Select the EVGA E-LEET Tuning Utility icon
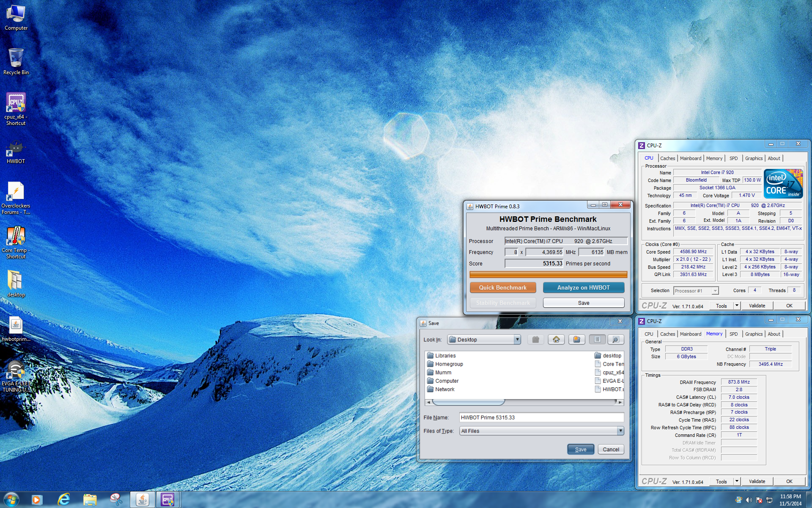The image size is (812, 508). tap(16, 376)
